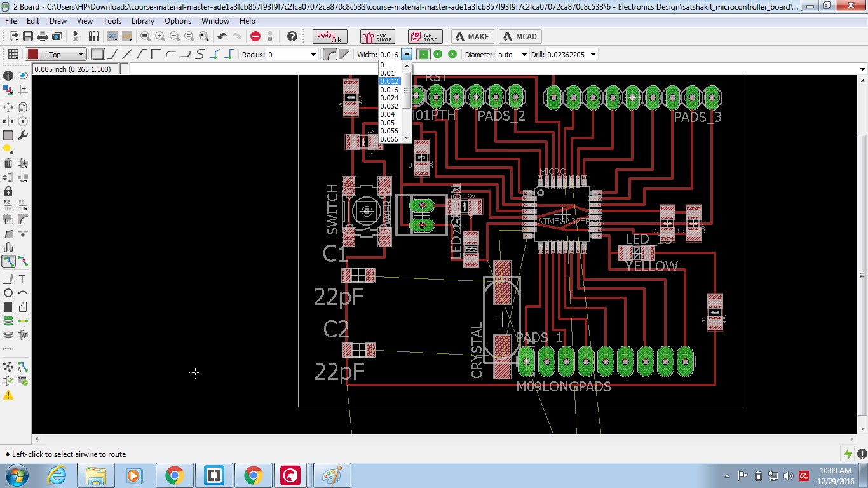Select the Change wrench tool
This screenshot has width=868, height=488.
point(23,135)
